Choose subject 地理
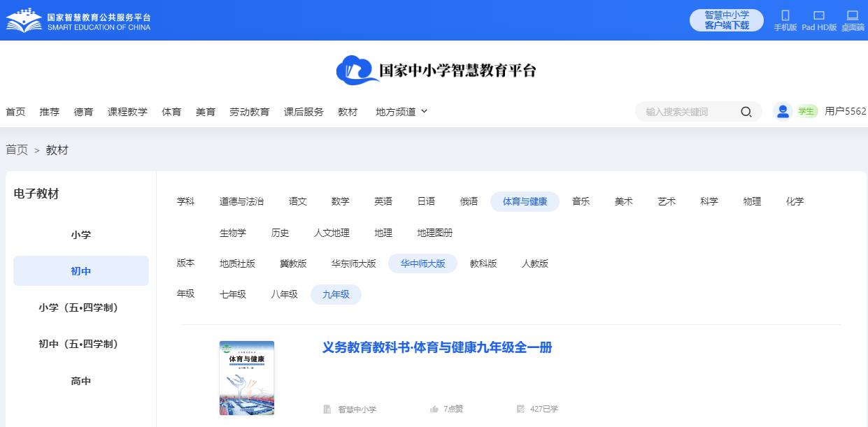The height and width of the screenshot is (427, 868). click(x=383, y=233)
